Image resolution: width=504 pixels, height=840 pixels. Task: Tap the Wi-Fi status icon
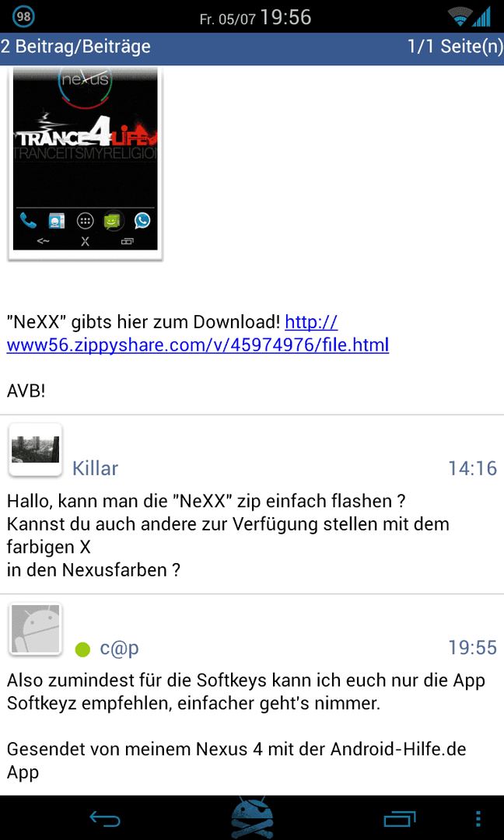coord(460,18)
